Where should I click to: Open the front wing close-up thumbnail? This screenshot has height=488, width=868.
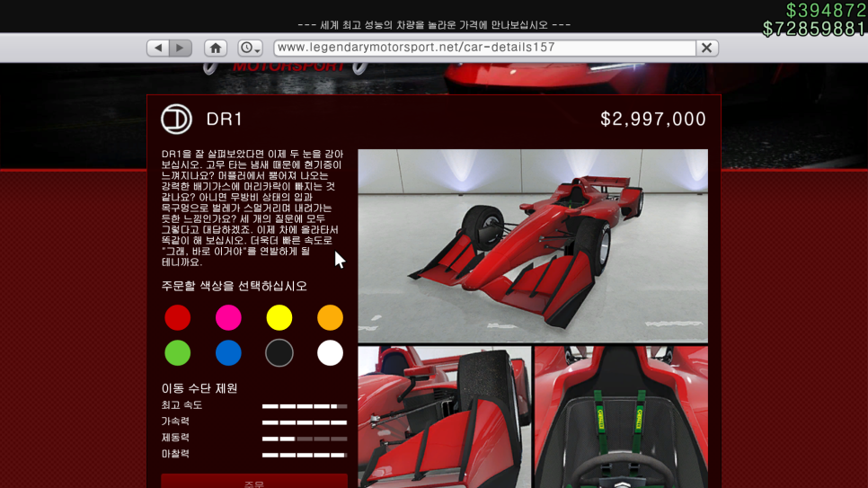(445, 417)
